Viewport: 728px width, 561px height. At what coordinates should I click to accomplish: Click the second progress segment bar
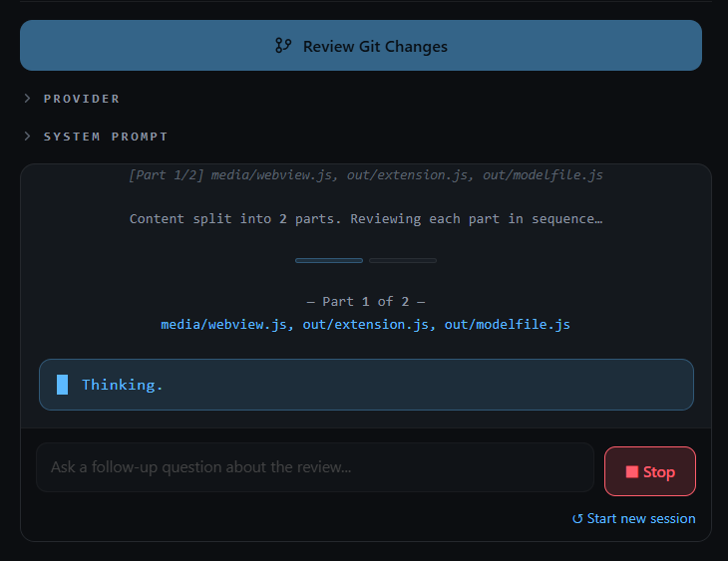coord(403,261)
